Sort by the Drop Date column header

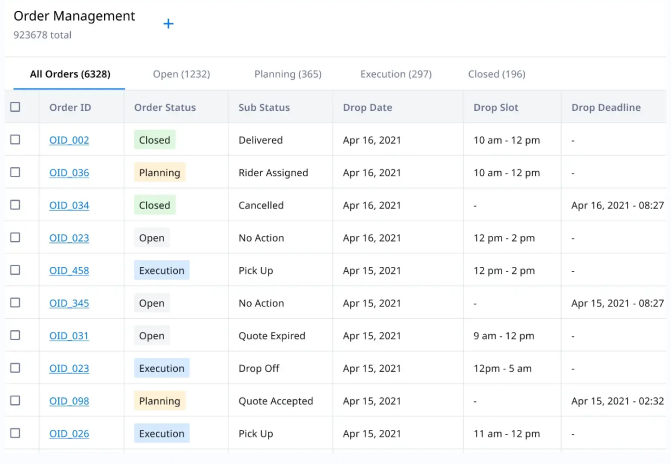367,107
